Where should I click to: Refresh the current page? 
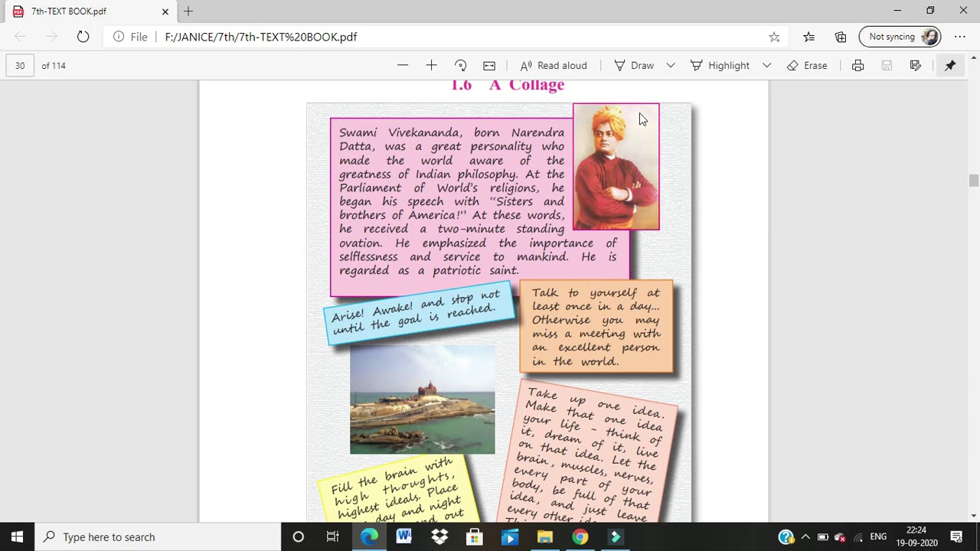pos(83,37)
